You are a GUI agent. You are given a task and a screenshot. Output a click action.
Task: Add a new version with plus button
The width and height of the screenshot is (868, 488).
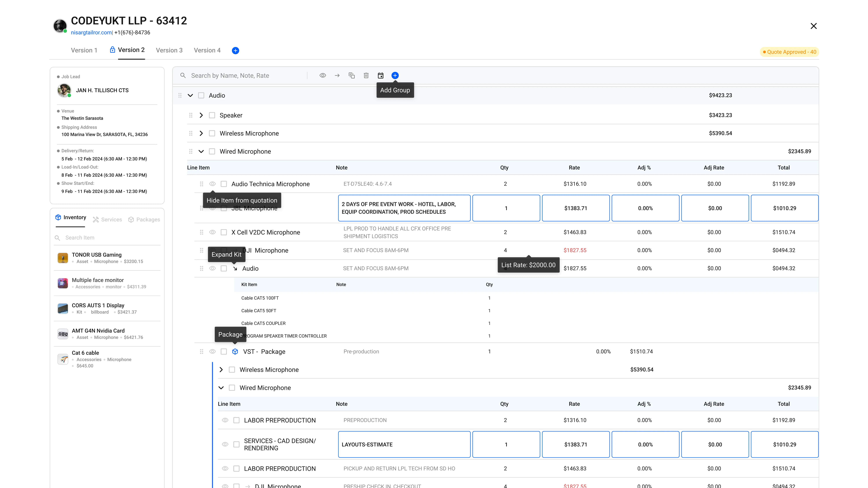coord(236,50)
